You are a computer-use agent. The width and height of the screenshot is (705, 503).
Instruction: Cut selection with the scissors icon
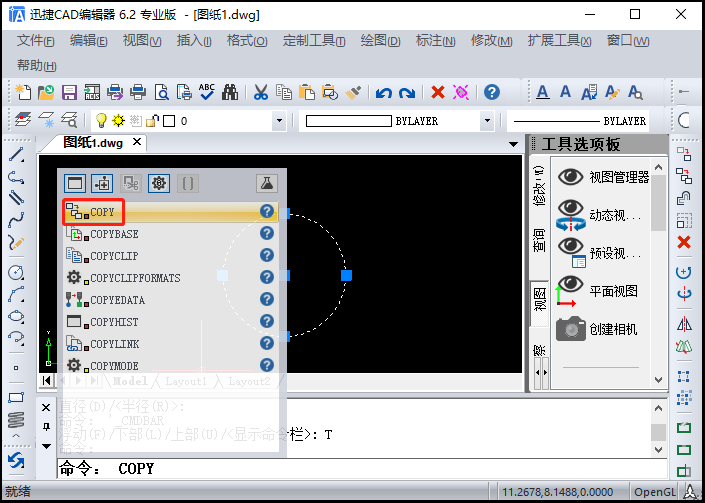click(x=261, y=92)
